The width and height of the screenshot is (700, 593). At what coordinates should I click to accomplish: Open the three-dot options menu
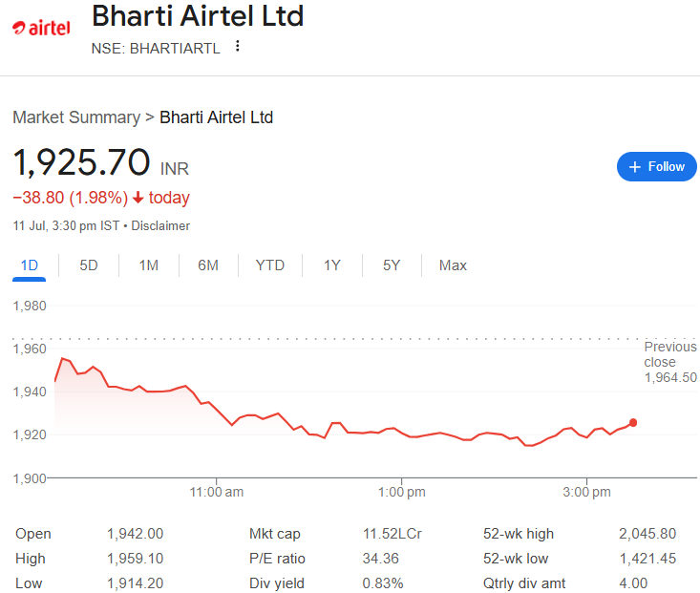[238, 46]
